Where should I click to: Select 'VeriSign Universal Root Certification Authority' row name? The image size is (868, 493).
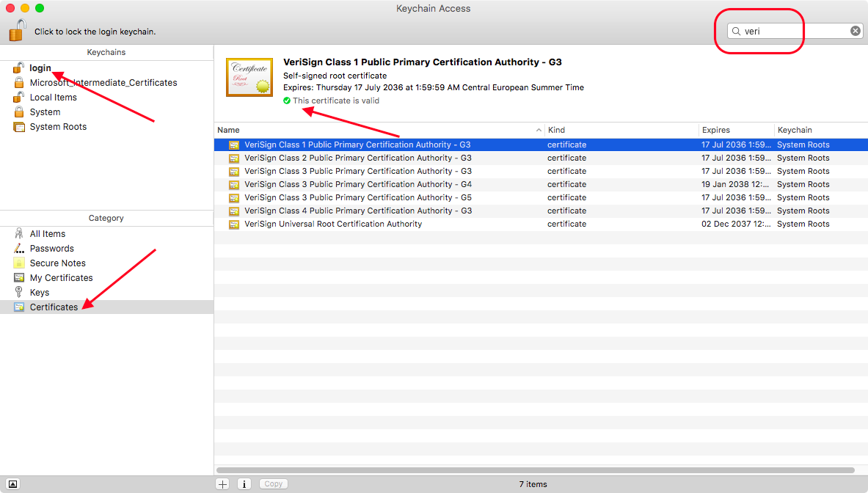click(x=333, y=224)
